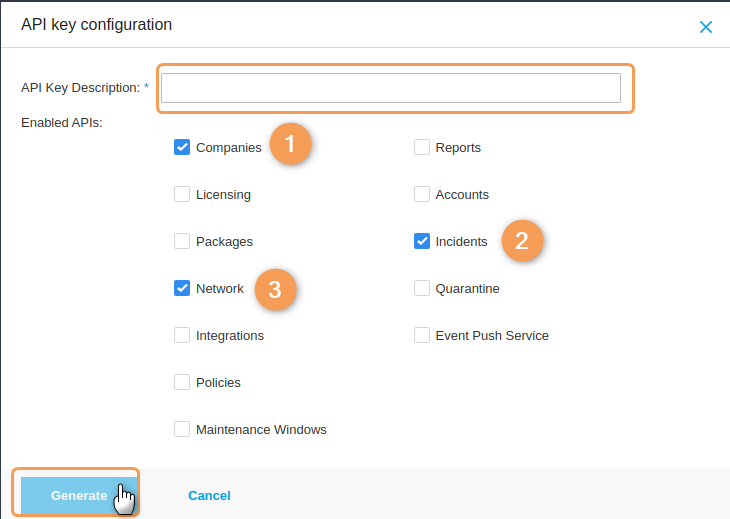Uncheck the Companies checkbox
The height and width of the screenshot is (519, 730).
(x=182, y=147)
